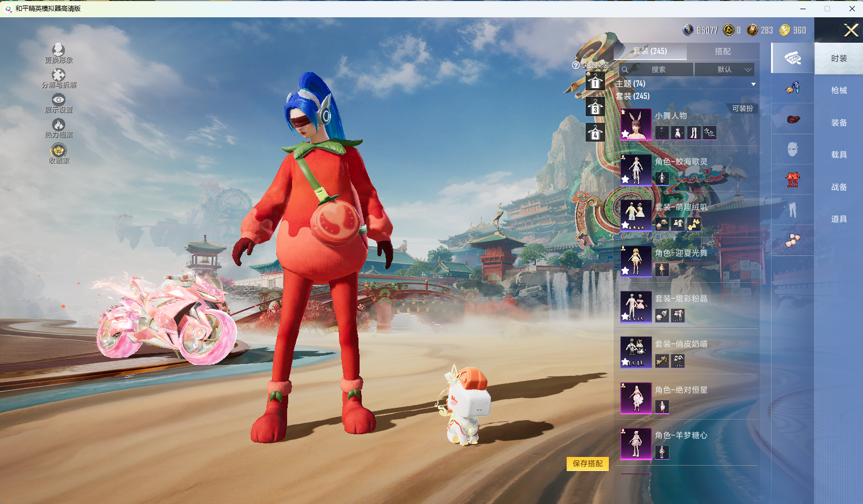863x504 pixels.
Task: Select the red tomato outfit category icon
Action: tap(793, 180)
